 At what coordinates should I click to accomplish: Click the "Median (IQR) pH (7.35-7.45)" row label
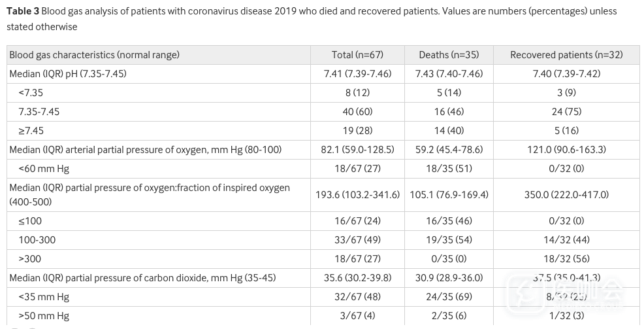[68, 74]
